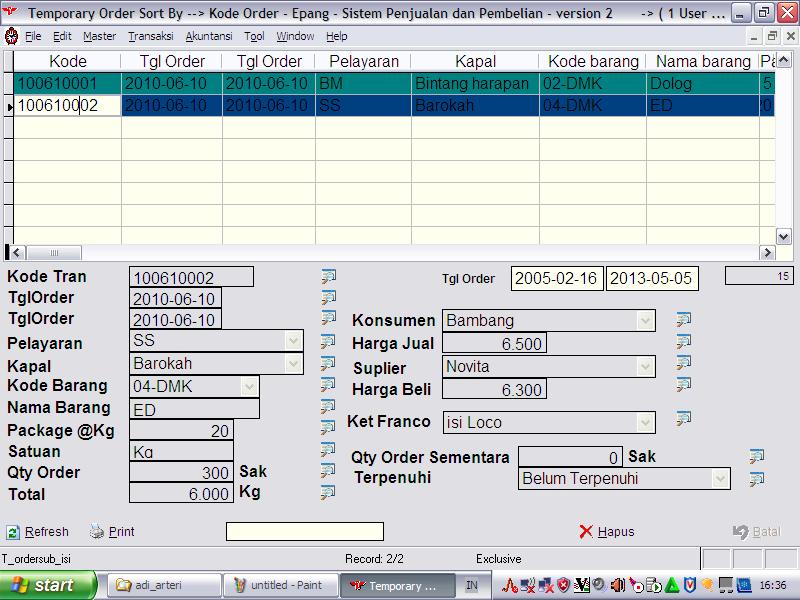Image resolution: width=800 pixels, height=600 pixels.
Task: Open the Akuntansi menu
Action: coord(209,36)
